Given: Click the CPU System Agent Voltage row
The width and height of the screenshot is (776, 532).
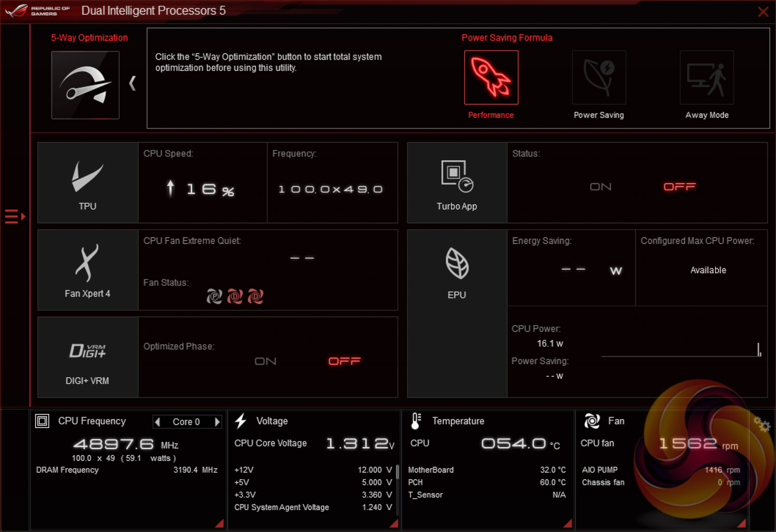Looking at the screenshot, I should point(313,508).
